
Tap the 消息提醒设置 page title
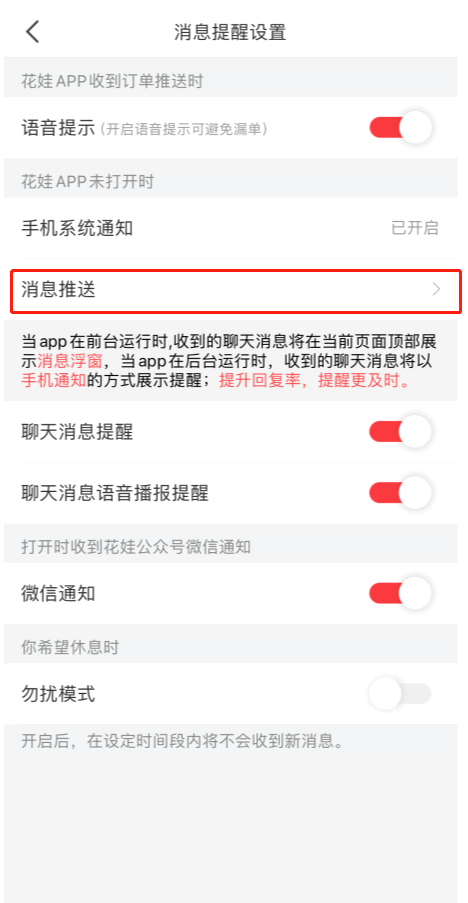230,32
